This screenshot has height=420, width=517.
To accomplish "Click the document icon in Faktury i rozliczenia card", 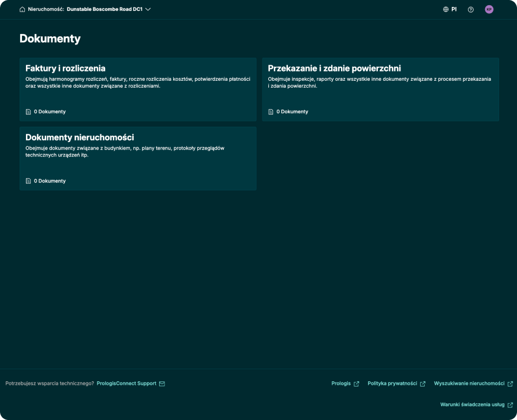I will click(28, 112).
